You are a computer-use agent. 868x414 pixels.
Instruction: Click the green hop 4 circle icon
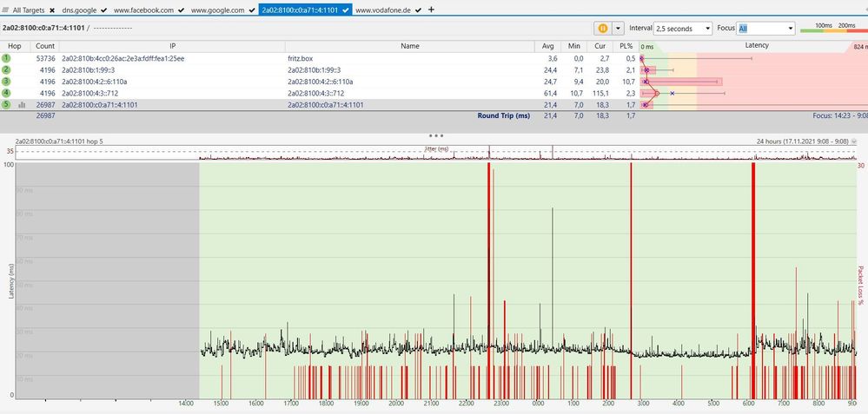click(6, 93)
